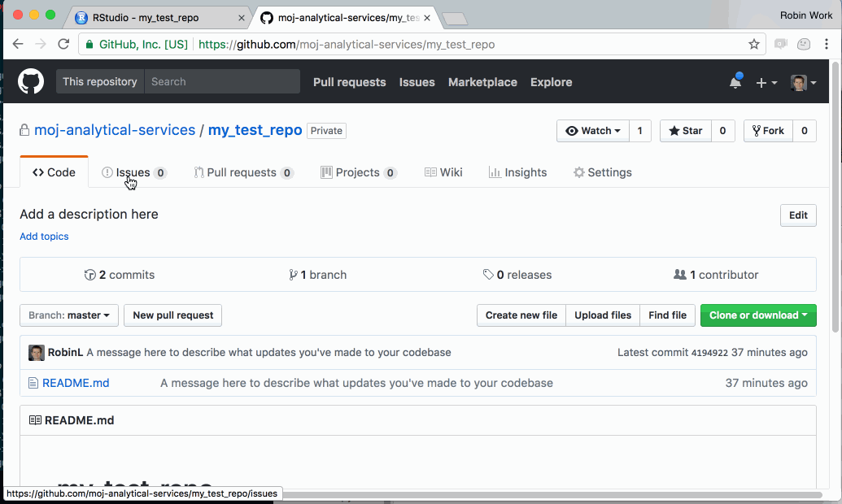Open the repository Issues tab
The width and height of the screenshot is (842, 504).
pyautogui.click(x=134, y=172)
